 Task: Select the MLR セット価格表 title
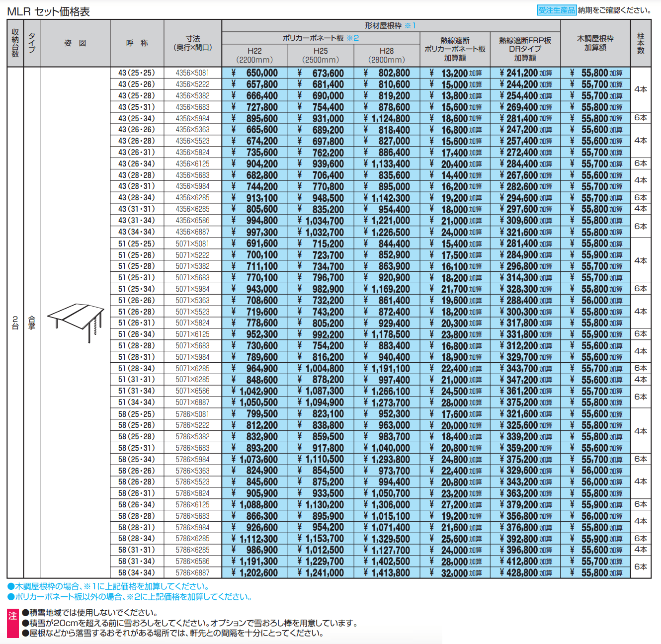(x=49, y=11)
